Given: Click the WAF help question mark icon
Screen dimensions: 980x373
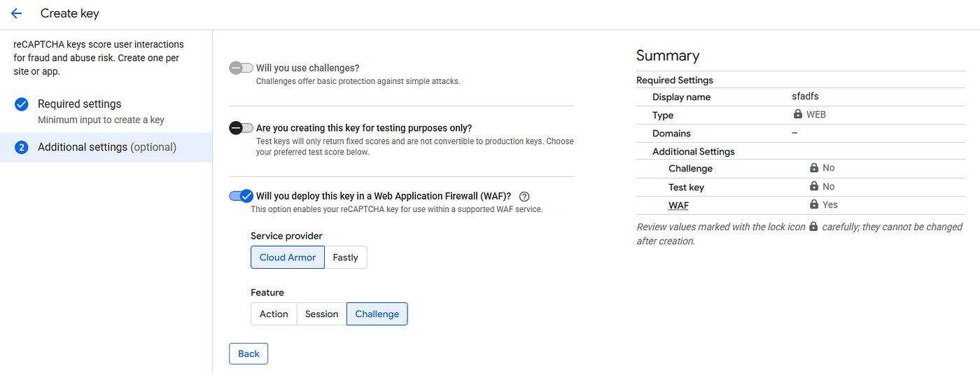Looking at the screenshot, I should (524, 197).
